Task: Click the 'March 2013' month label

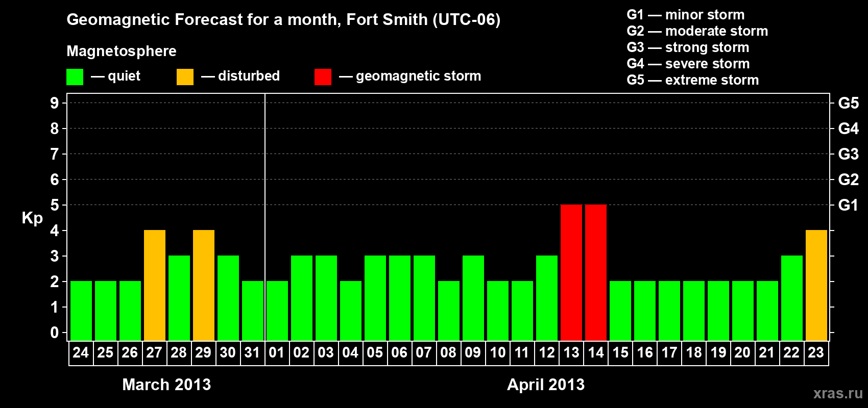Action: tap(166, 385)
